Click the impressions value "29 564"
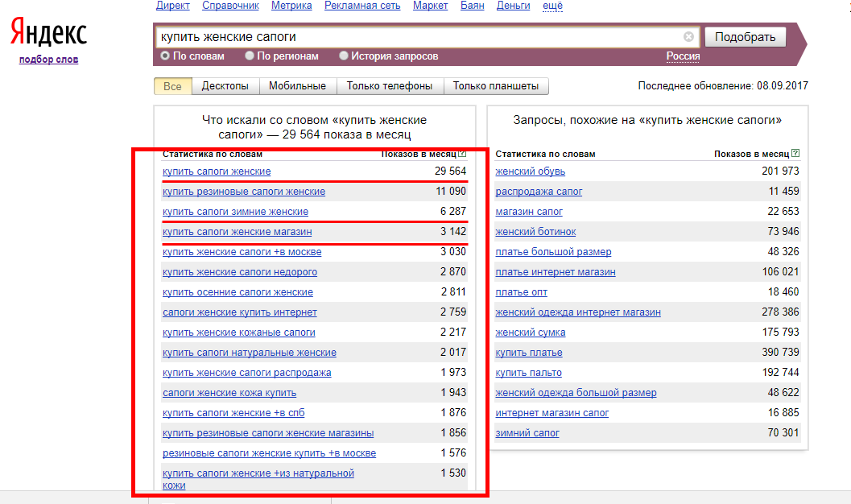The width and height of the screenshot is (851, 504). pyautogui.click(x=451, y=171)
